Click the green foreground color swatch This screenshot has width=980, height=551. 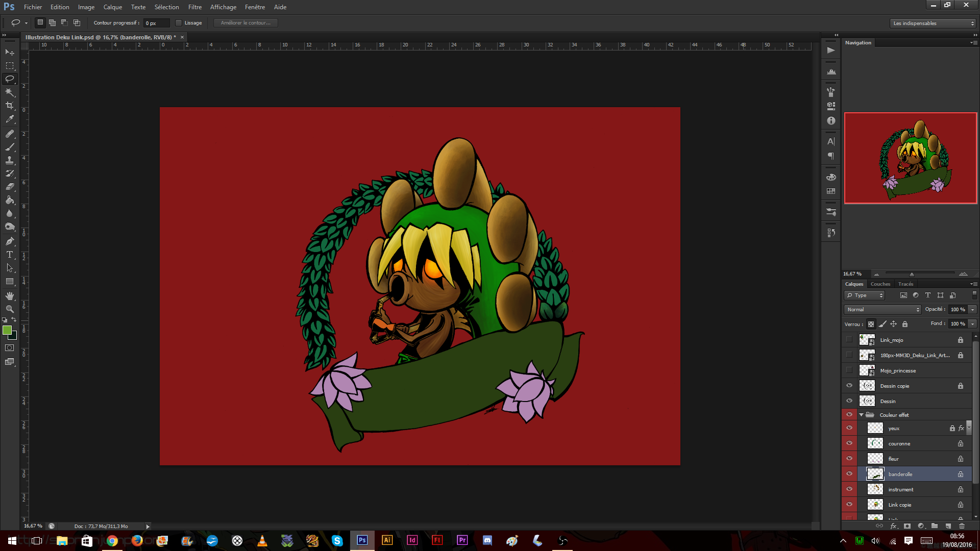[x=7, y=331]
